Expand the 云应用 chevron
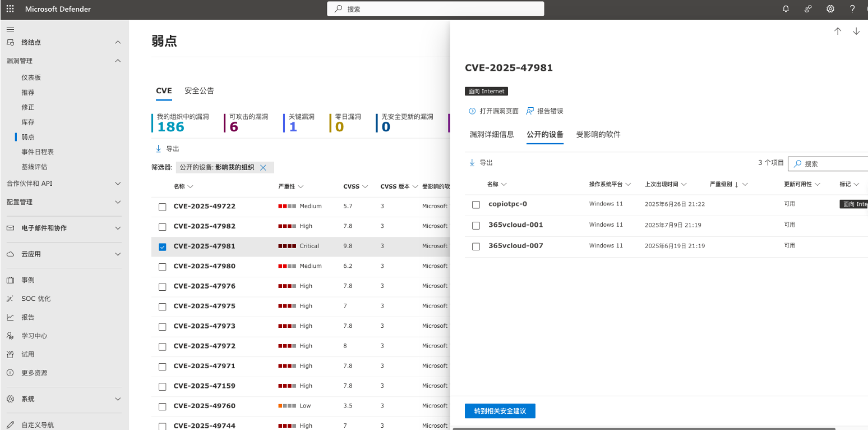 [x=118, y=254]
